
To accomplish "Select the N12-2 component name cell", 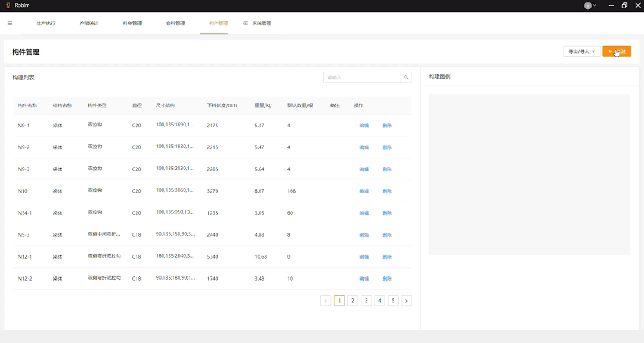I will (25, 279).
